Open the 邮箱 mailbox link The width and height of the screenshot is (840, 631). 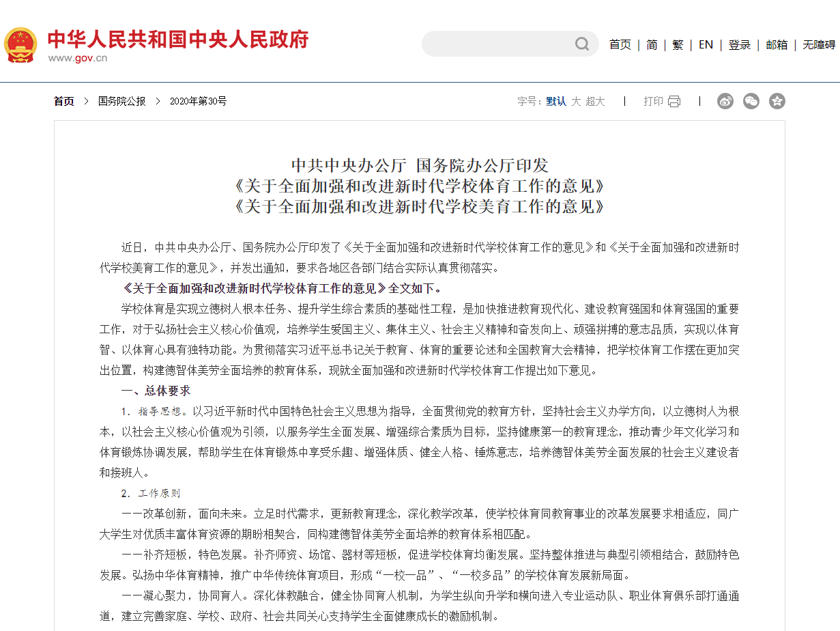777,44
